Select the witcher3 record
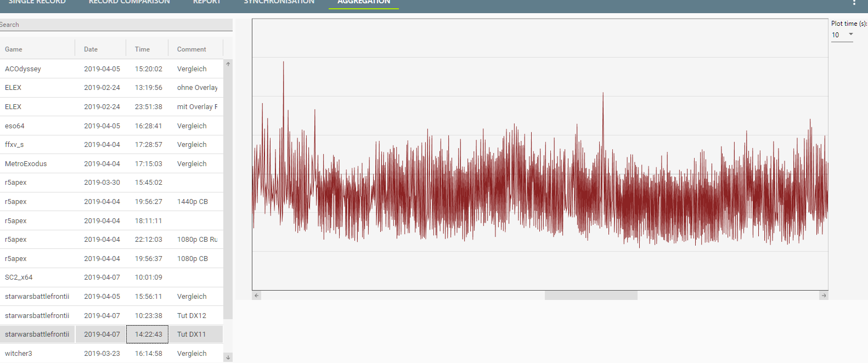 pos(111,354)
